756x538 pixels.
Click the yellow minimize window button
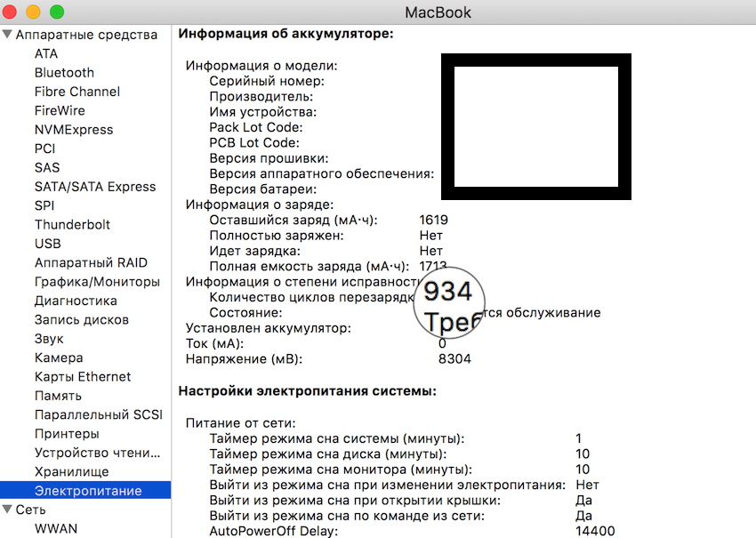tap(35, 12)
